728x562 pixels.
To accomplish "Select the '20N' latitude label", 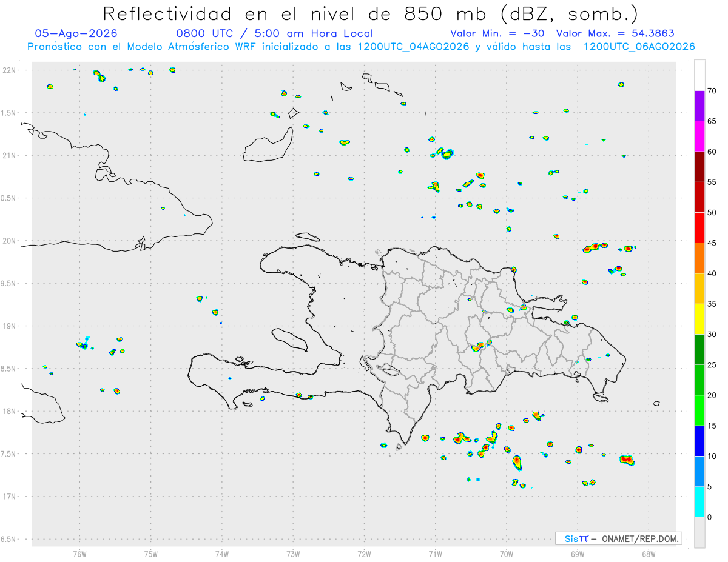I will click(10, 241).
